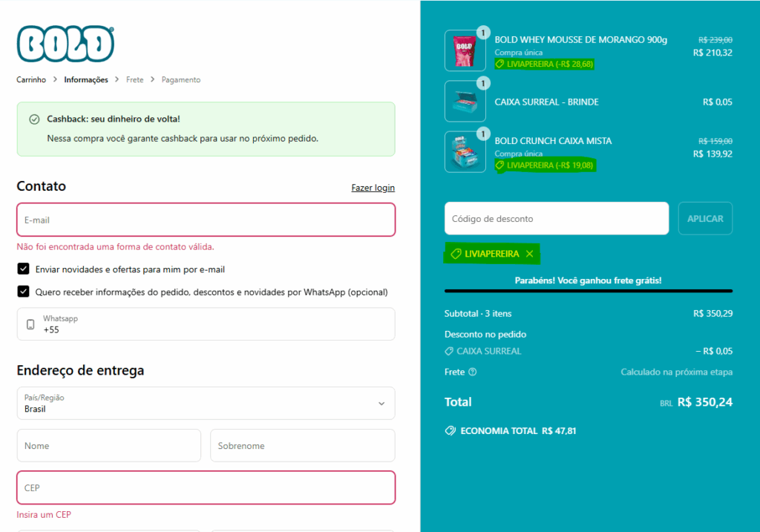This screenshot has height=532, width=760.
Task: Go to Carrinho in the breadcrumb
Action: pyautogui.click(x=31, y=79)
